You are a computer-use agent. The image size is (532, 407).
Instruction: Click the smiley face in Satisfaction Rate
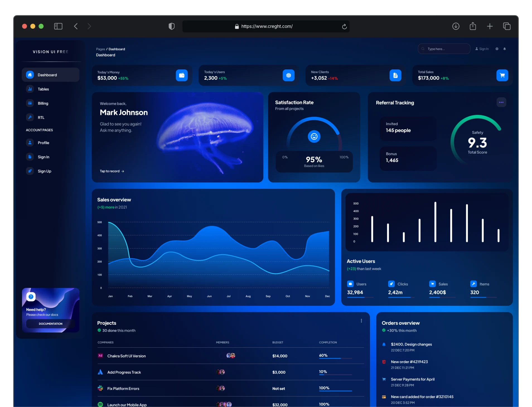(314, 136)
